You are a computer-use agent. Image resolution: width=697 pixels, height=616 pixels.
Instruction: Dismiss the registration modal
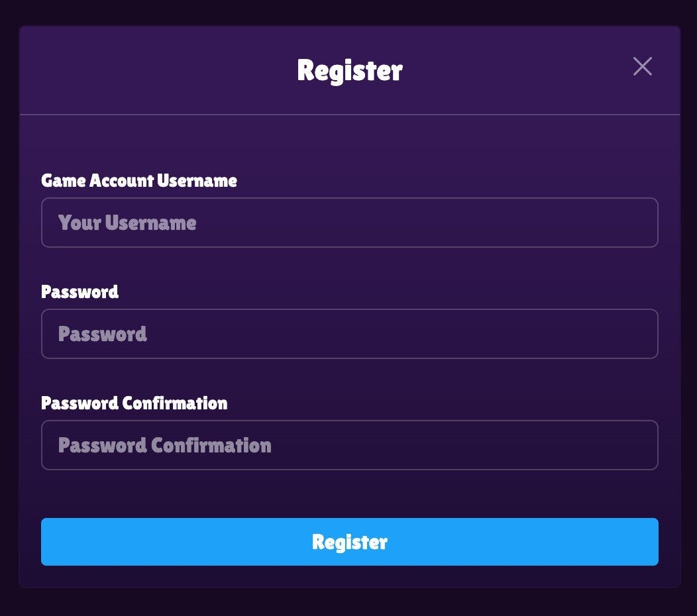[642, 66]
